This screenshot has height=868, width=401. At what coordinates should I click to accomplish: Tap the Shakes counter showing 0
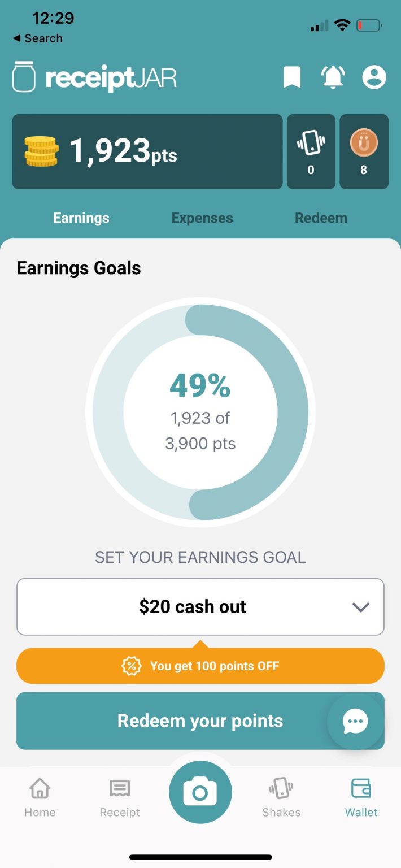[311, 151]
